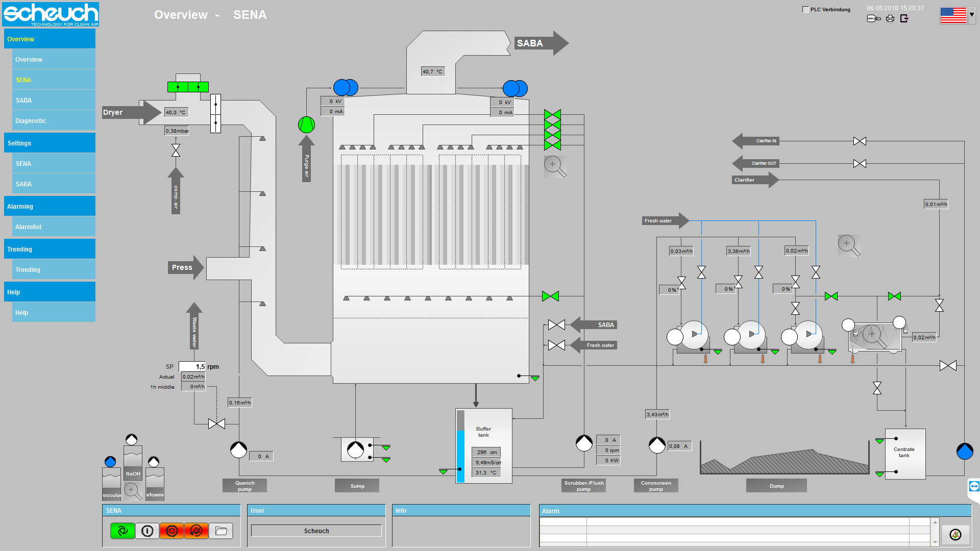Click the printer icon in header
Image resolution: width=980 pixels, height=551 pixels.
click(890, 19)
